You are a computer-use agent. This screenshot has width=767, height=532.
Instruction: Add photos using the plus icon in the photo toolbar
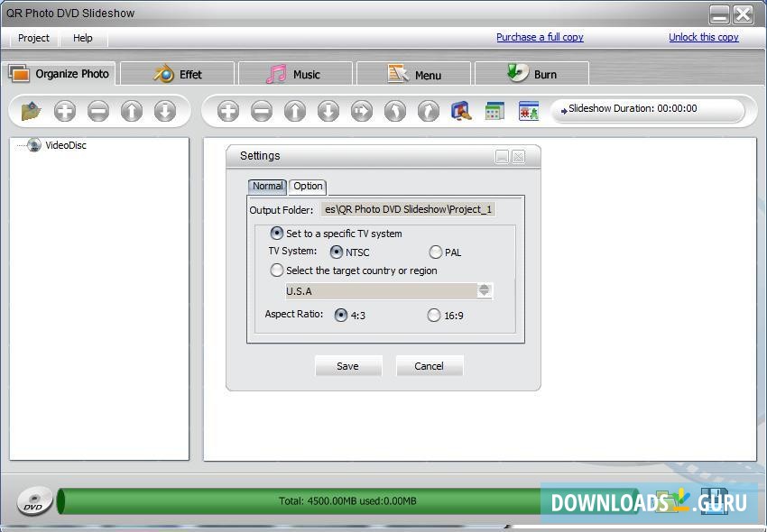pos(228,111)
